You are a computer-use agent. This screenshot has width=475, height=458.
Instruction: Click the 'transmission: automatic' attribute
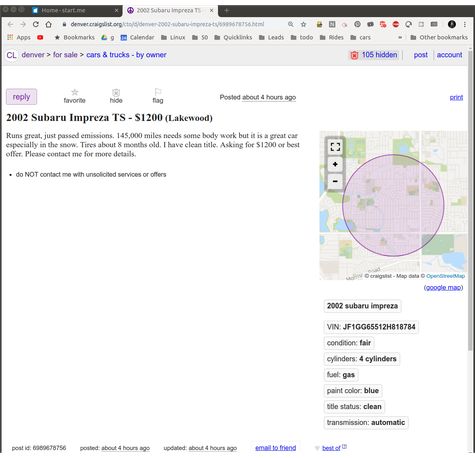[366, 423]
